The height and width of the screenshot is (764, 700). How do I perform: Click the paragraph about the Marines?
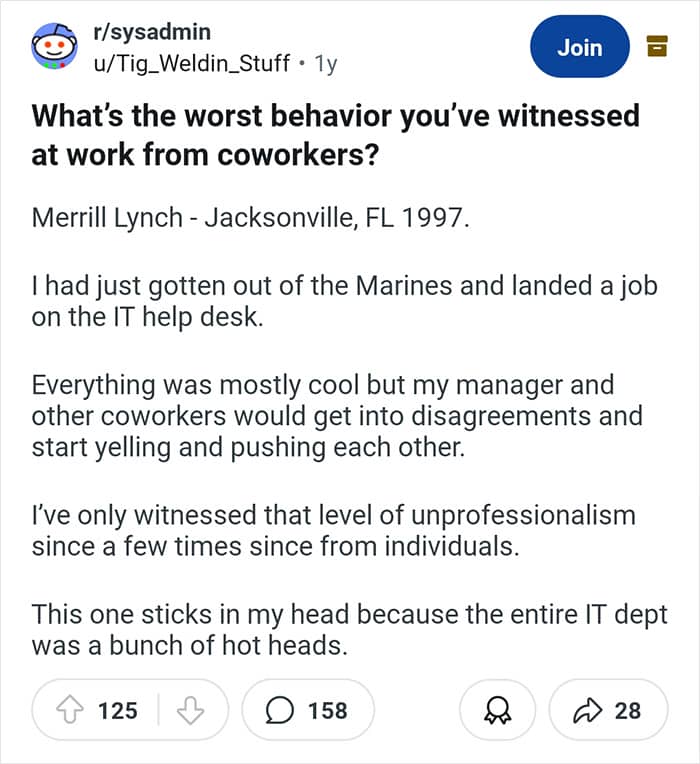pos(344,301)
